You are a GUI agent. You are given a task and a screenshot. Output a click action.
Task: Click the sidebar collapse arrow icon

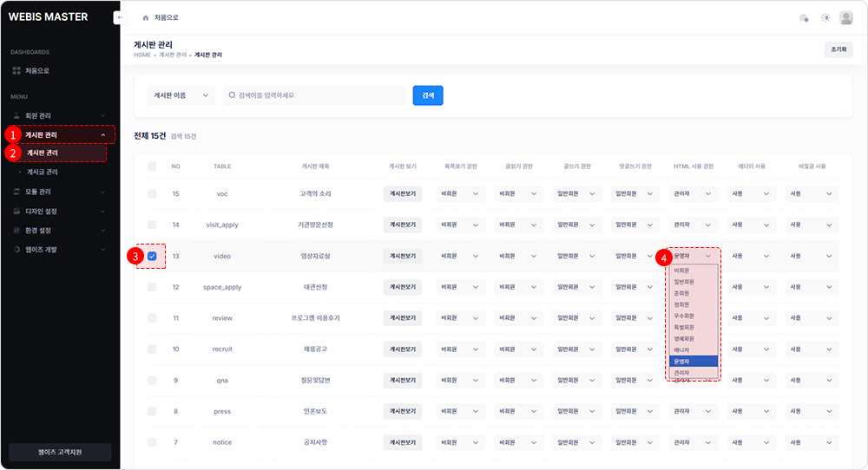tap(119, 17)
